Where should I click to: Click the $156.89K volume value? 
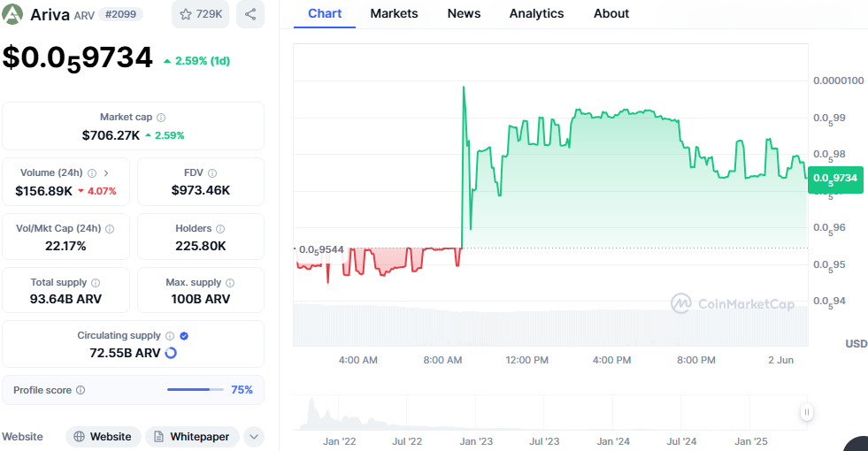(43, 192)
